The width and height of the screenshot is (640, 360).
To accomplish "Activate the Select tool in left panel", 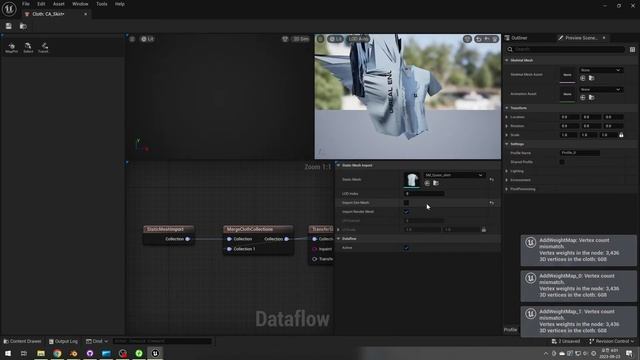I will point(28,47).
